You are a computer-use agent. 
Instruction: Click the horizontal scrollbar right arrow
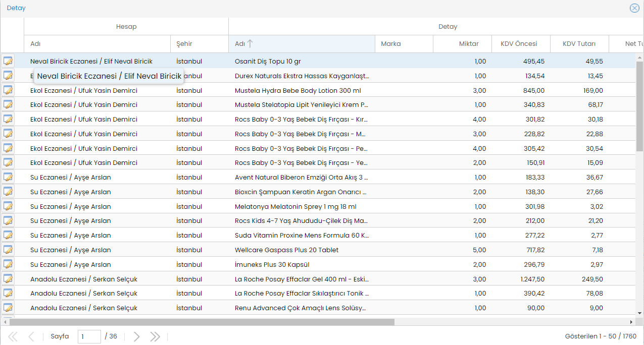click(631, 322)
